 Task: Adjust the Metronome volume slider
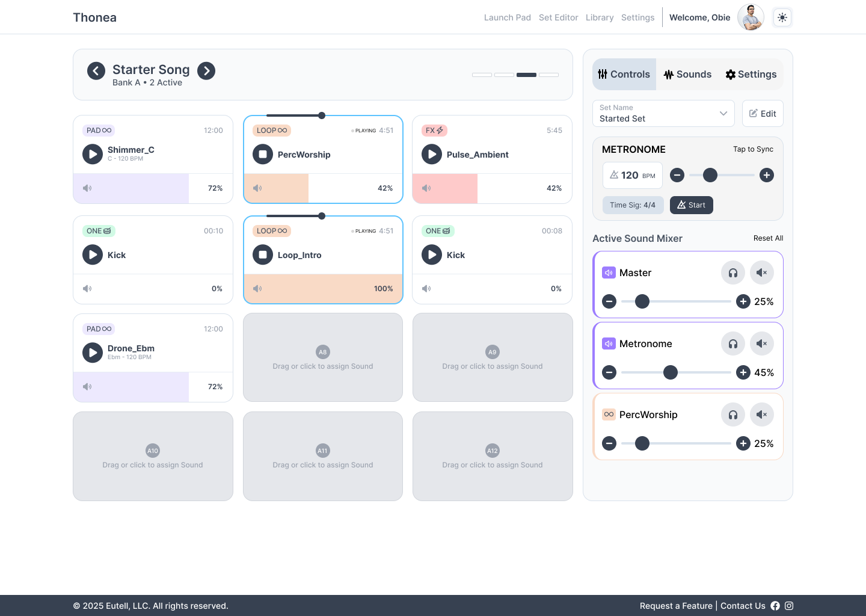tap(671, 372)
